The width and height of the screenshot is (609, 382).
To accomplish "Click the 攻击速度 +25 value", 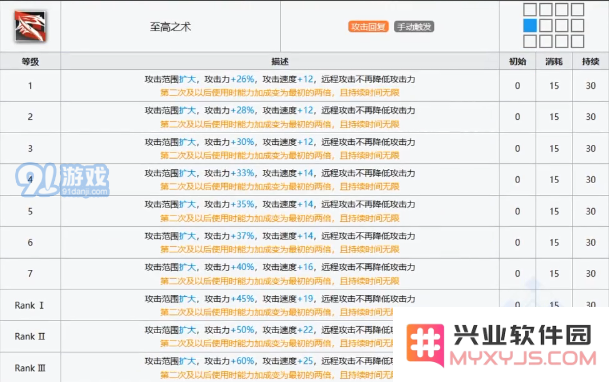I will (306, 361).
